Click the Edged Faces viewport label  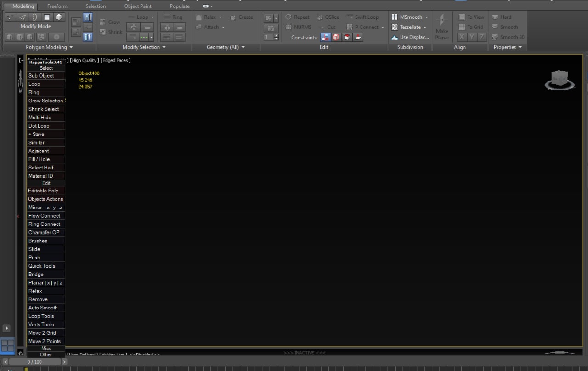click(115, 60)
